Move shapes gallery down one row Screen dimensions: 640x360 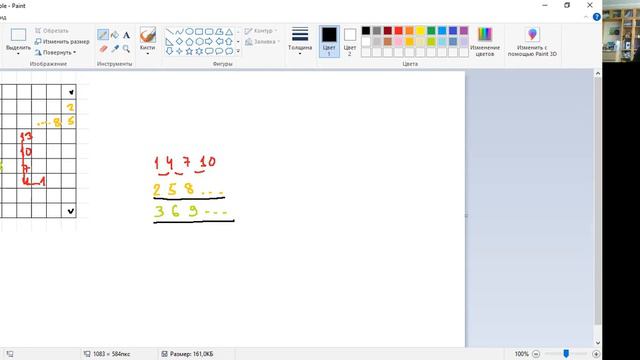coord(238,42)
